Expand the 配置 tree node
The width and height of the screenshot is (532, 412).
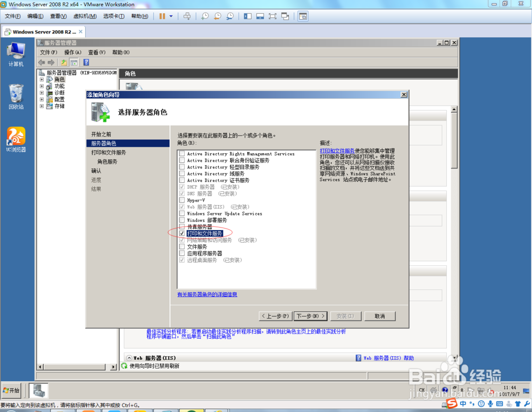(x=41, y=99)
